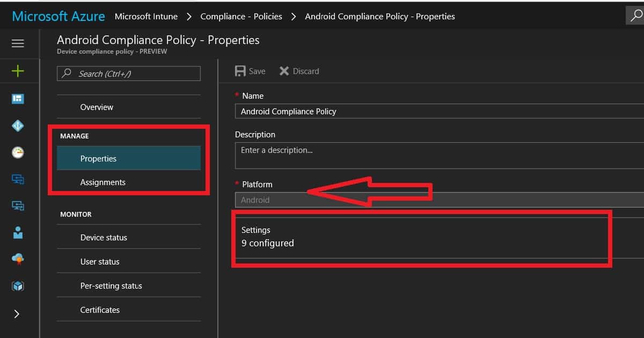Open Device status under Monitor
This screenshot has width=644, height=338.
pos(129,237)
